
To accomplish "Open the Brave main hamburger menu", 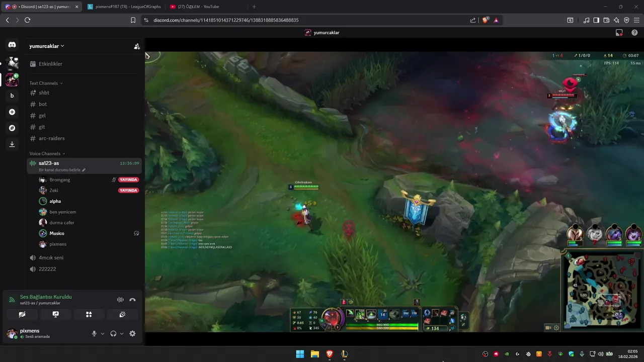I will click(636, 20).
